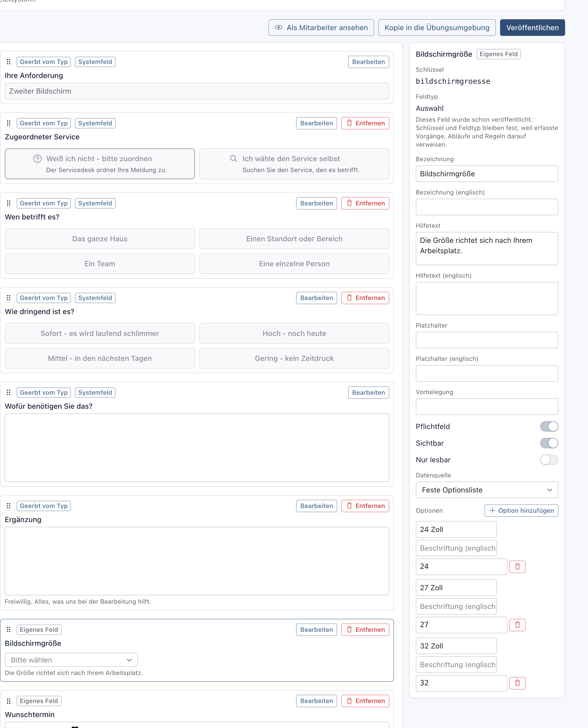Focus the Platzhalter input
Image resolution: width=588 pixels, height=728 pixels.
tap(487, 340)
